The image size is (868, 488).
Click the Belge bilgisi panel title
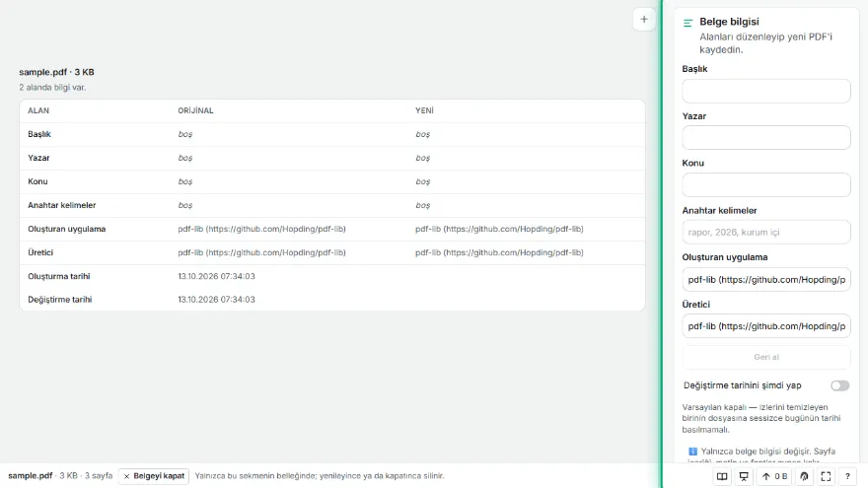(729, 22)
